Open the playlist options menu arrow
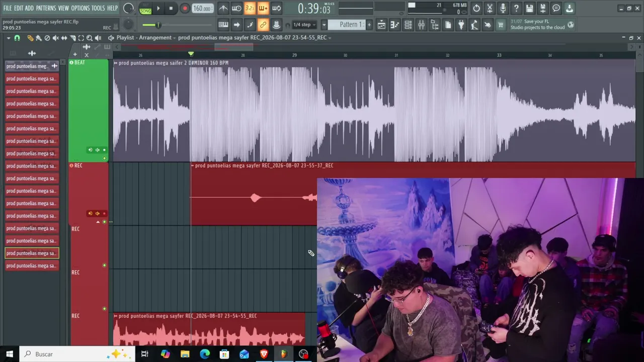 tap(9, 38)
